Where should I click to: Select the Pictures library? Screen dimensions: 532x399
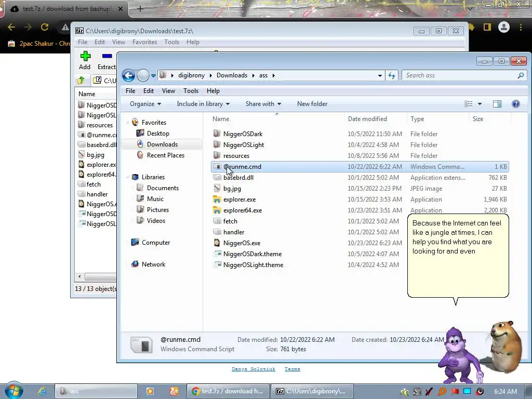click(x=158, y=210)
